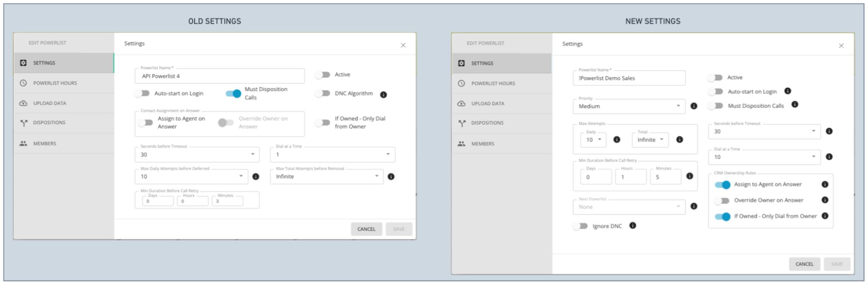Show info icon for Ignore DNC
The width and height of the screenshot is (868, 285).
(x=633, y=225)
